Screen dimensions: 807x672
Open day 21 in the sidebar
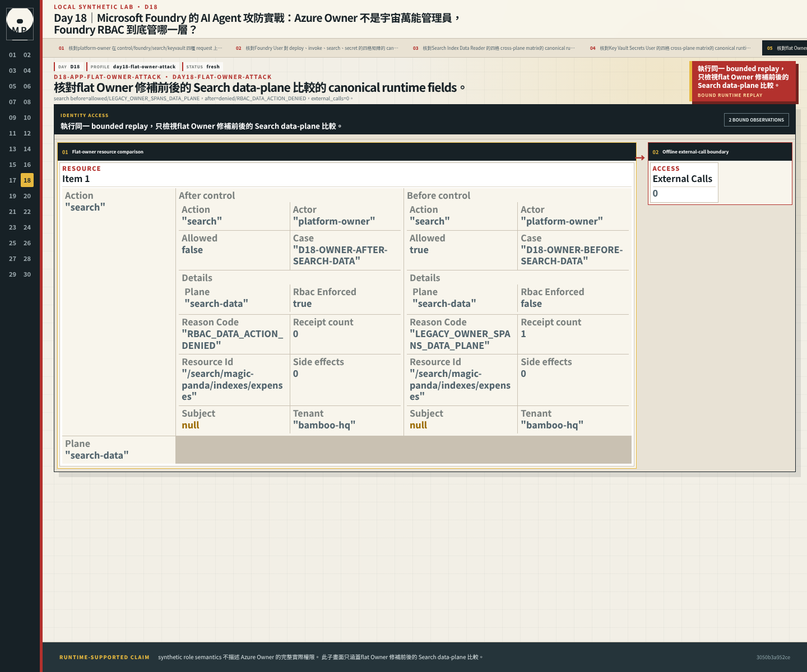(12, 212)
